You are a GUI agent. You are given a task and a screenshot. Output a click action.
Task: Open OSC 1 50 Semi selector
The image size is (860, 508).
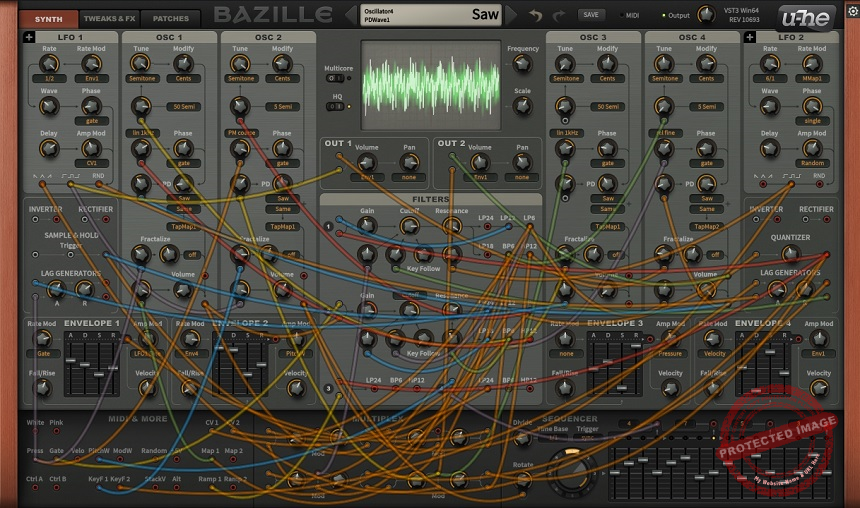(184, 106)
